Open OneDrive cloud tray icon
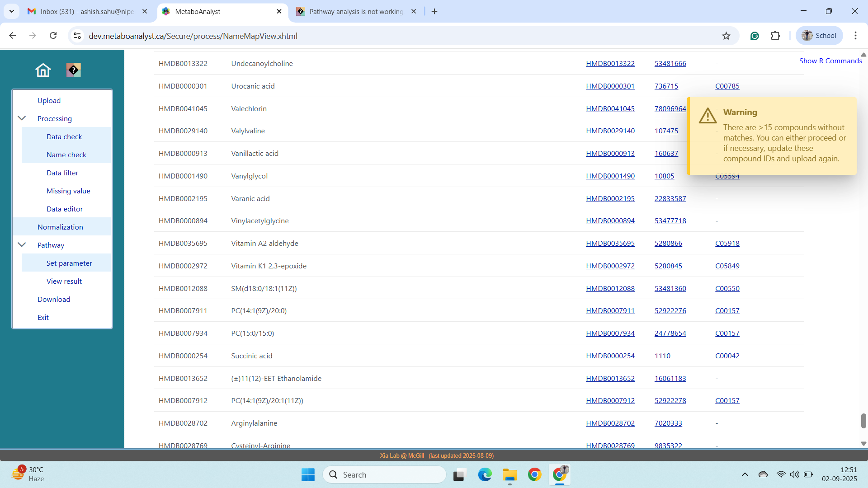Viewport: 868px width, 488px height. [763, 474]
